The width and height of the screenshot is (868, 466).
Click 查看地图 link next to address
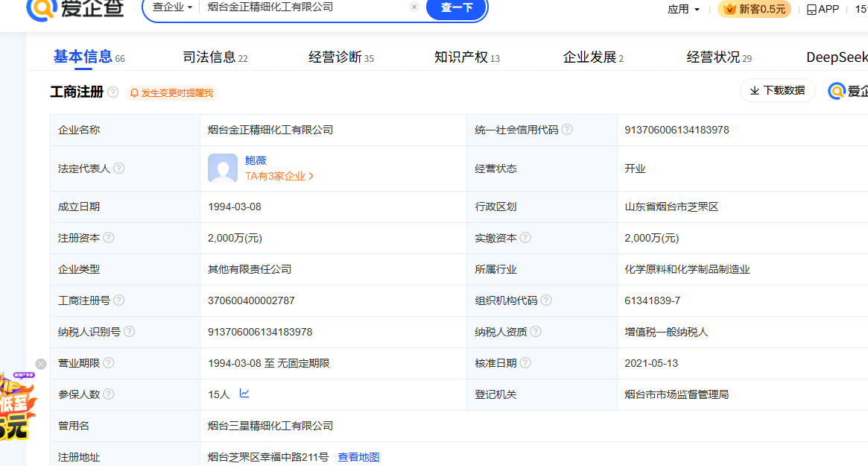pos(358,457)
